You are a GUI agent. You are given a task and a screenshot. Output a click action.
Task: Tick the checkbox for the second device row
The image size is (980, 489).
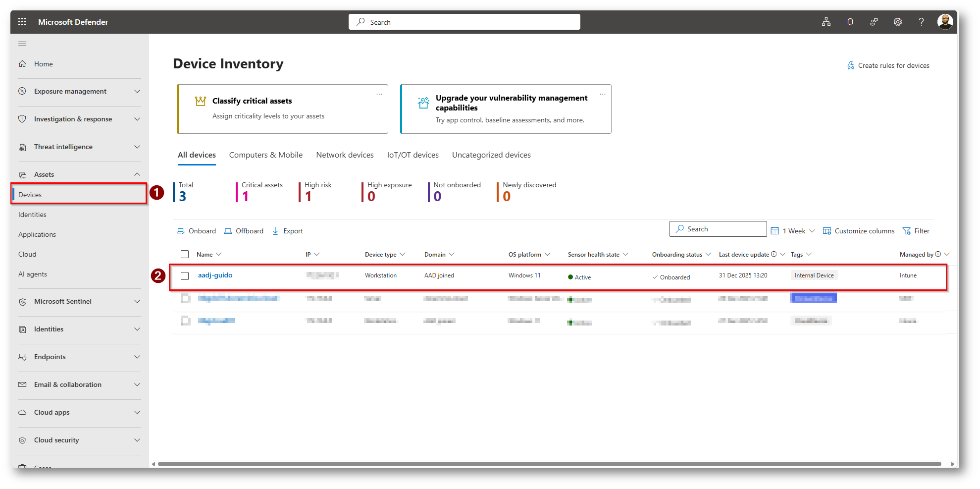[185, 298]
